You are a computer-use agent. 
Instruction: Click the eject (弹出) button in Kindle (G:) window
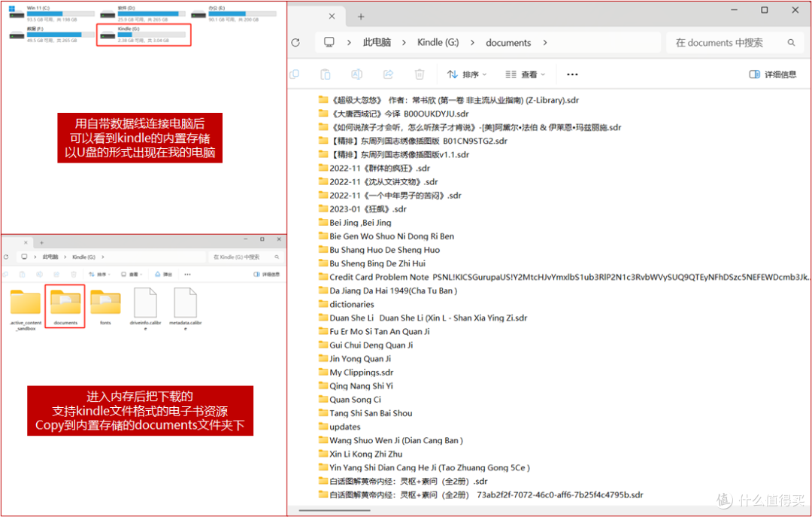tap(163, 275)
